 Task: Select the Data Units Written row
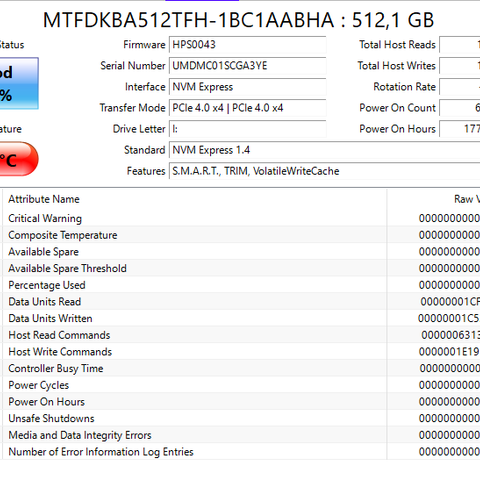pyautogui.click(x=241, y=318)
